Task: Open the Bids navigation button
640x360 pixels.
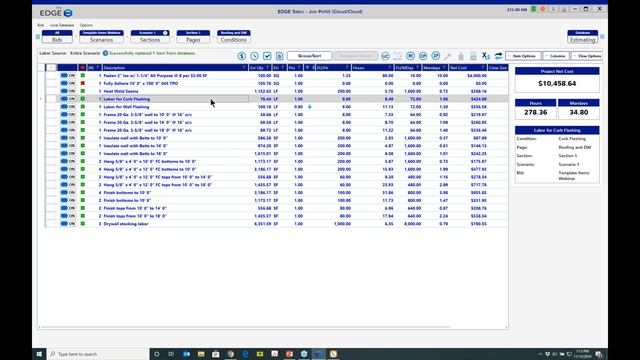Action: pyautogui.click(x=57, y=37)
